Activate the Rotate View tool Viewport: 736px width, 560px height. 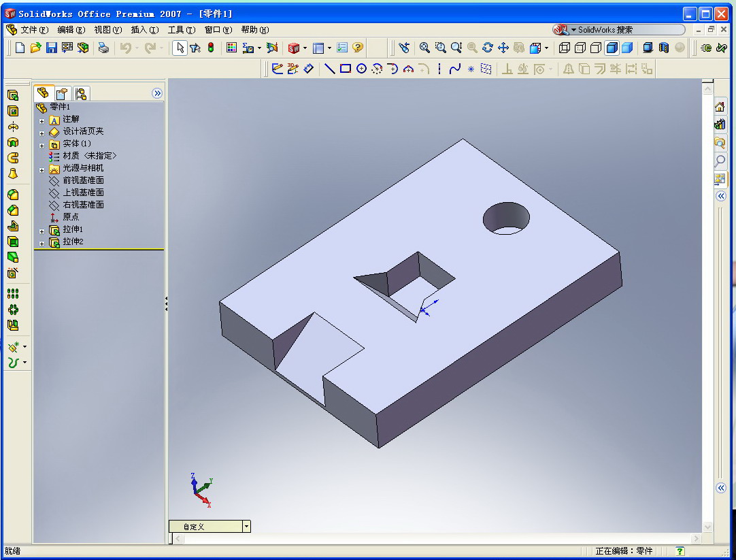point(488,48)
